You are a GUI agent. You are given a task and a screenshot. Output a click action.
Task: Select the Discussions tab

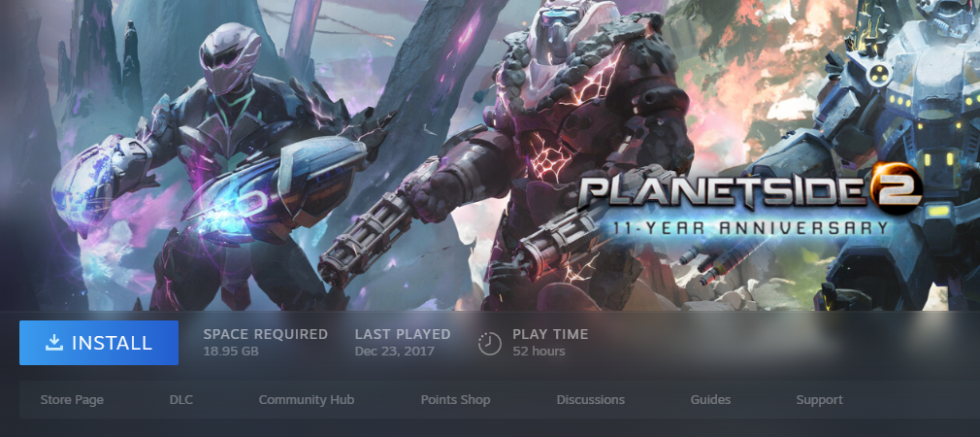click(x=591, y=399)
